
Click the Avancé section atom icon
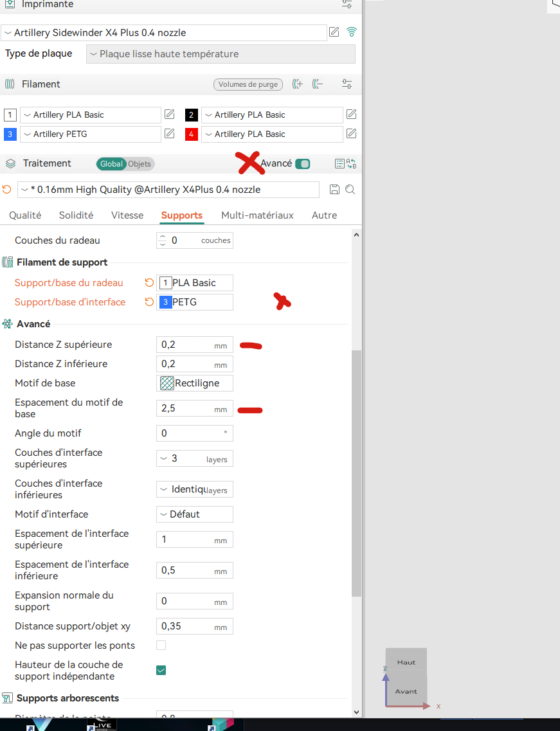(8, 323)
